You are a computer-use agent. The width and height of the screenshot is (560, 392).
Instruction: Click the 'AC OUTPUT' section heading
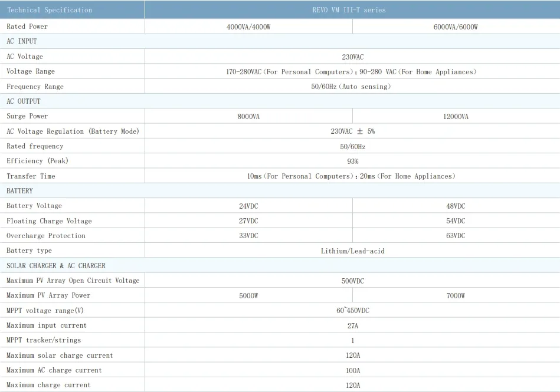(x=24, y=101)
